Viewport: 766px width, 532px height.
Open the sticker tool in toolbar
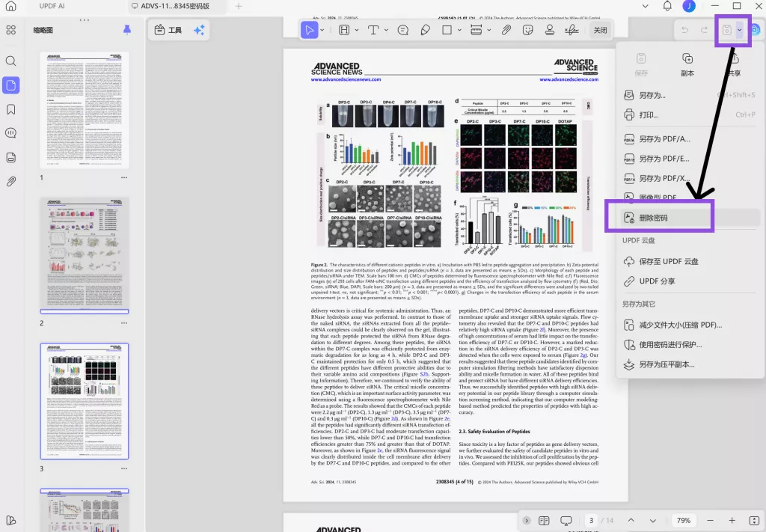point(528,30)
